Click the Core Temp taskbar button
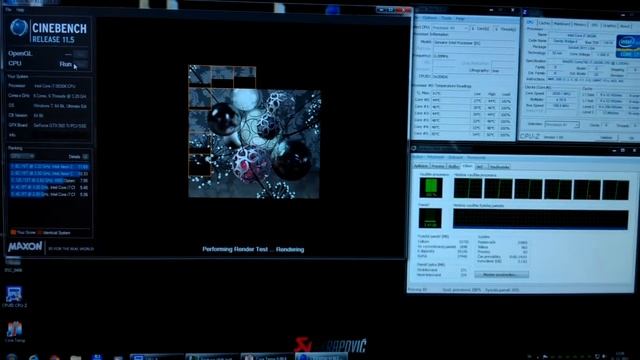 [x=267, y=357]
